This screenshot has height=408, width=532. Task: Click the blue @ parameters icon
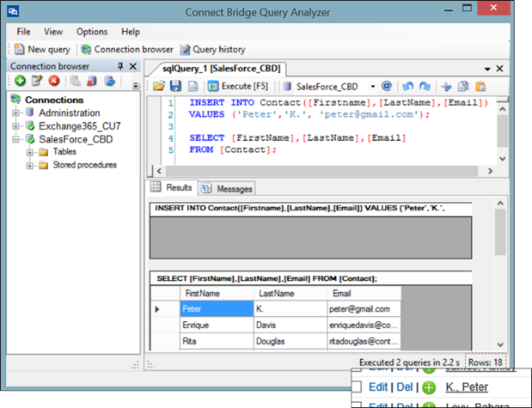tap(387, 86)
